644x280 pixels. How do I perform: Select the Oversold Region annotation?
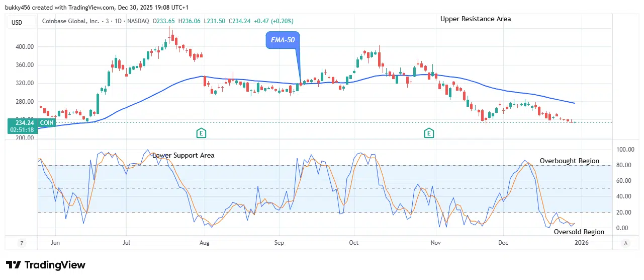579,232
